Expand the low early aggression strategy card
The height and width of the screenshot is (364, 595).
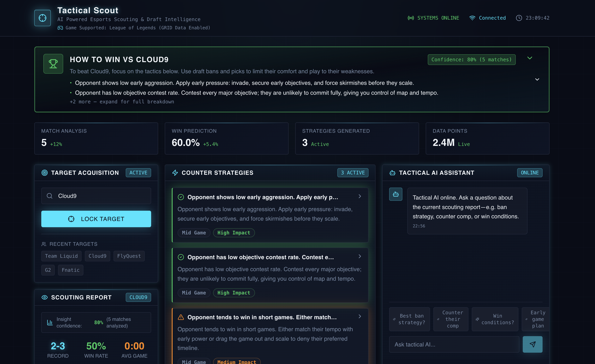point(360,196)
